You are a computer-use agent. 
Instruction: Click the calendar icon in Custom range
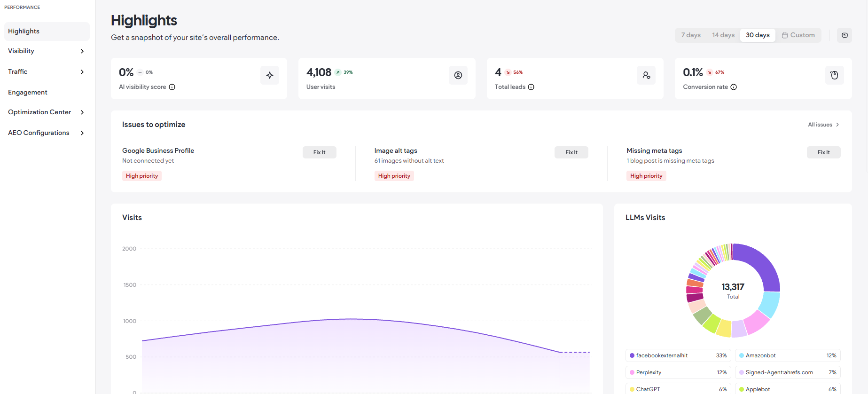(785, 35)
